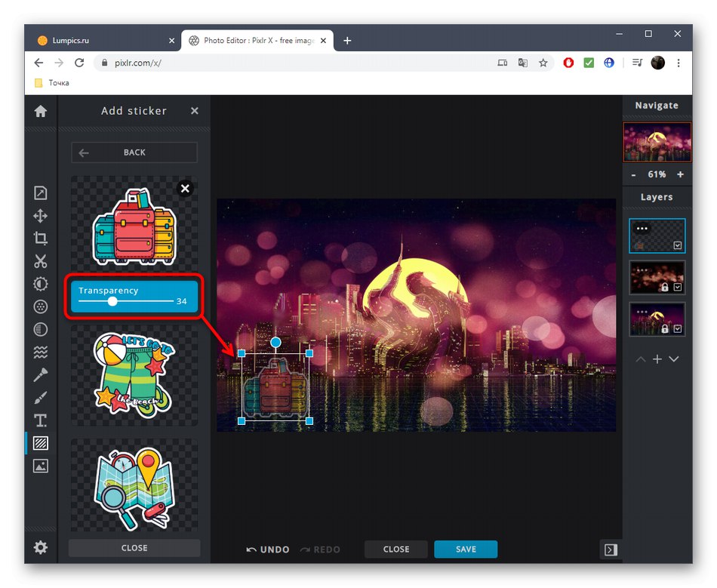Select the Text tool
Viewport: 717px width, 588px height.
click(40, 420)
